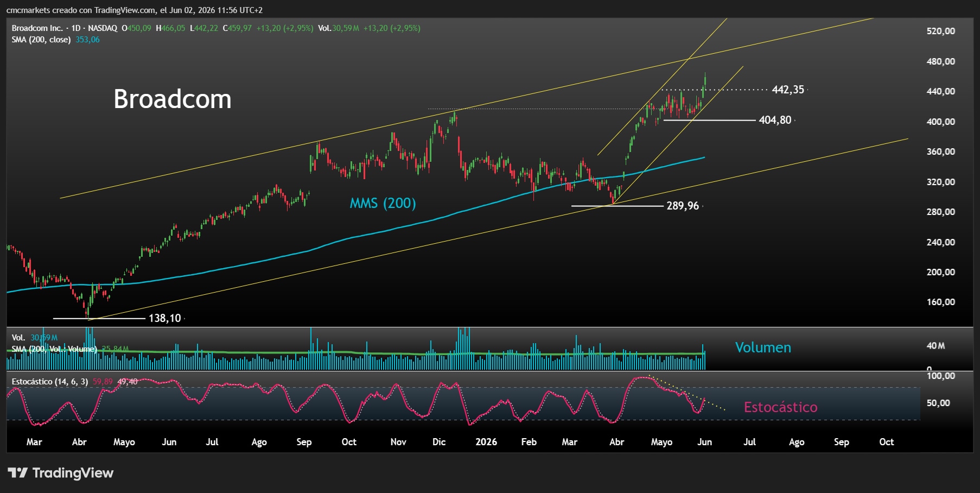The width and height of the screenshot is (980, 493).
Task: Click the 2026 year label on time axis
Action: click(486, 442)
